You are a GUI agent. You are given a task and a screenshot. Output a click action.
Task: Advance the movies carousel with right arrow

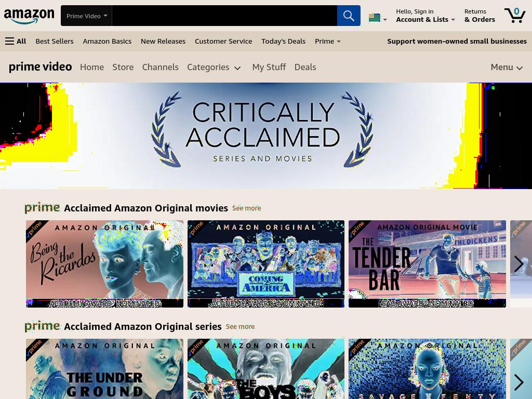pos(518,264)
